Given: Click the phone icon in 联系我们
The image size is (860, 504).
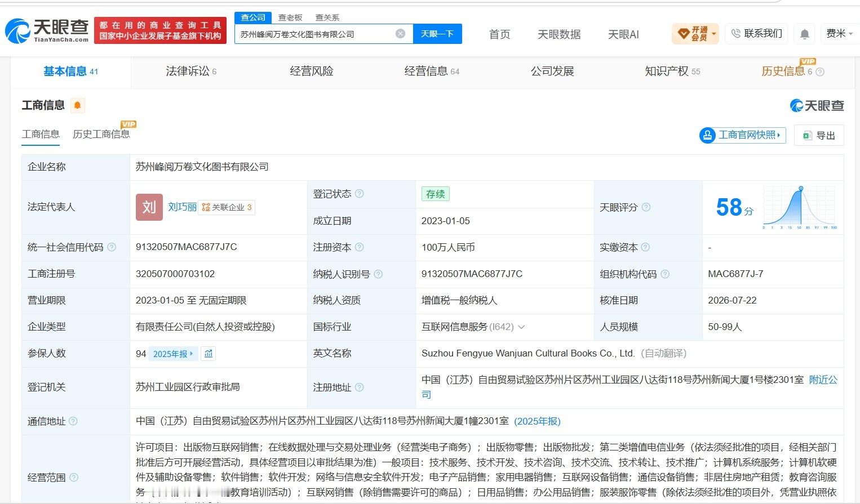Looking at the screenshot, I should (x=735, y=34).
